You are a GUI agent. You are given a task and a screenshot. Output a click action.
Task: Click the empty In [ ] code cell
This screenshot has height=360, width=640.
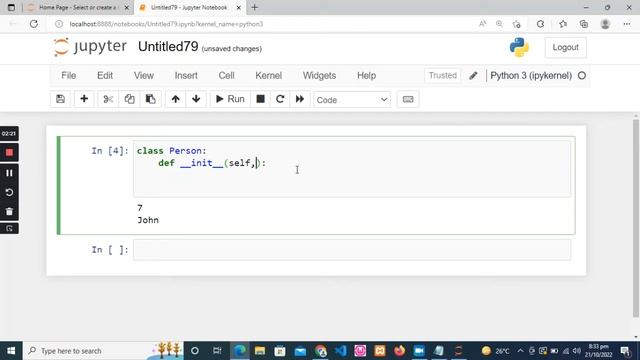click(x=352, y=250)
